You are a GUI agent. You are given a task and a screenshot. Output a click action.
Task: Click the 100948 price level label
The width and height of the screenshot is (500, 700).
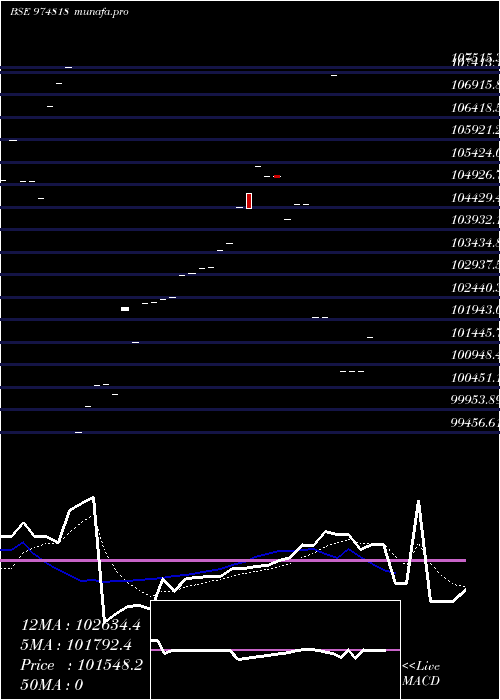[x=475, y=355]
